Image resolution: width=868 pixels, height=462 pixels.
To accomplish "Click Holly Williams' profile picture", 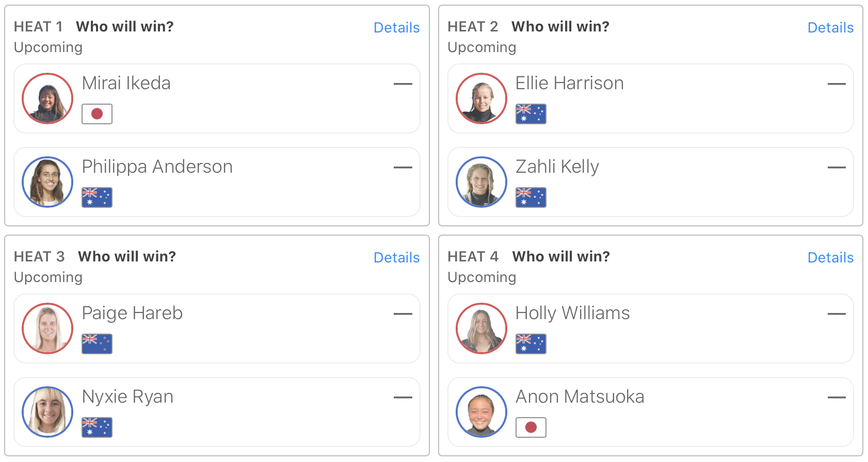I will pos(481,328).
